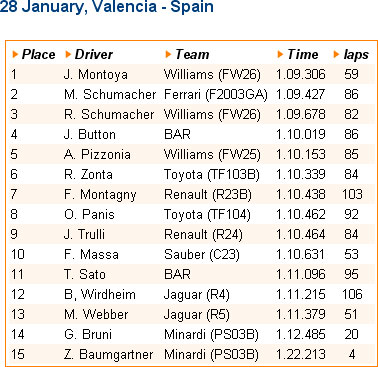Select the 28 January Valencia heading
The height and width of the screenshot is (367, 378).
(x=107, y=7)
